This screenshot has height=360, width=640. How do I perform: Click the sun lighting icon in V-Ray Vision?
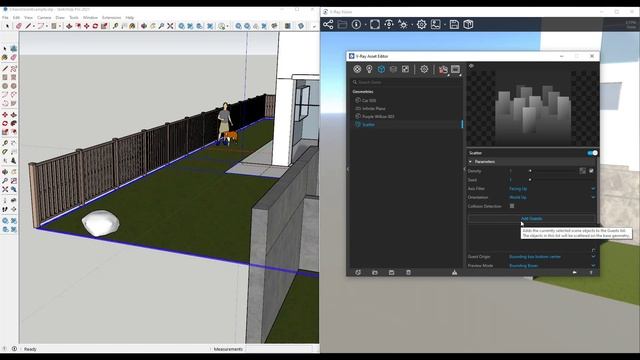(403, 24)
